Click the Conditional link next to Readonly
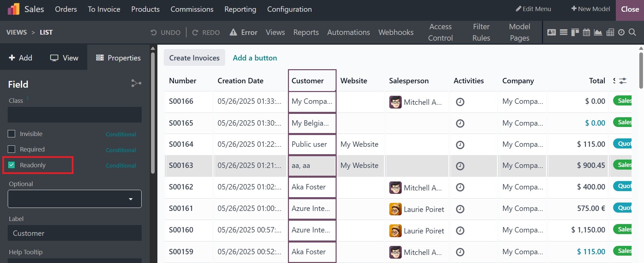This screenshot has width=644, height=263. (121, 166)
